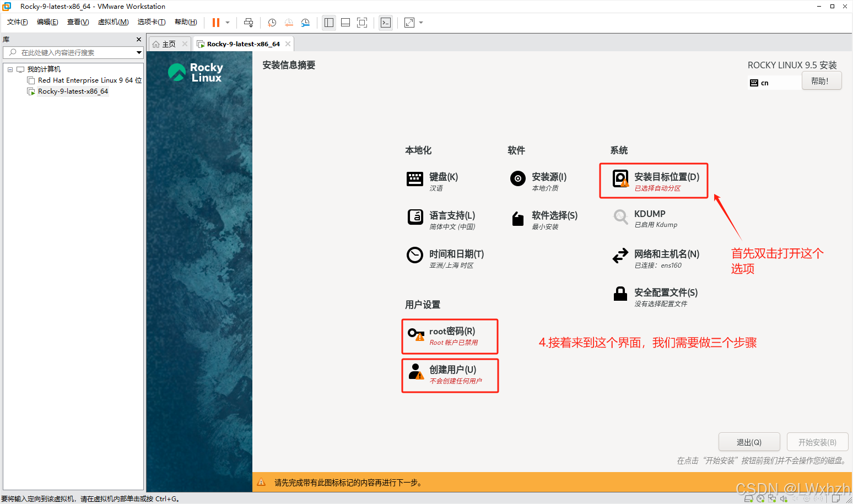This screenshot has width=853, height=504.
Task: Click stretch guest display icon
Action: tap(409, 23)
